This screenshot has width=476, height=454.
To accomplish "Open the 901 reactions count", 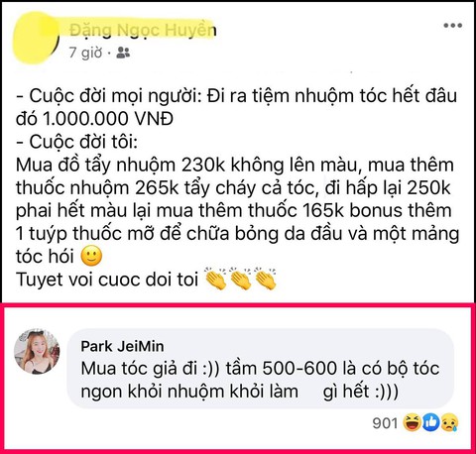I will click(385, 422).
